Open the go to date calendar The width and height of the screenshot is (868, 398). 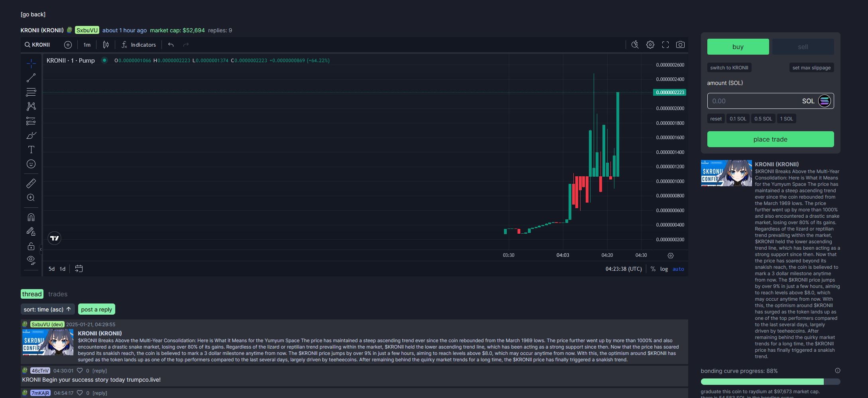(x=79, y=269)
